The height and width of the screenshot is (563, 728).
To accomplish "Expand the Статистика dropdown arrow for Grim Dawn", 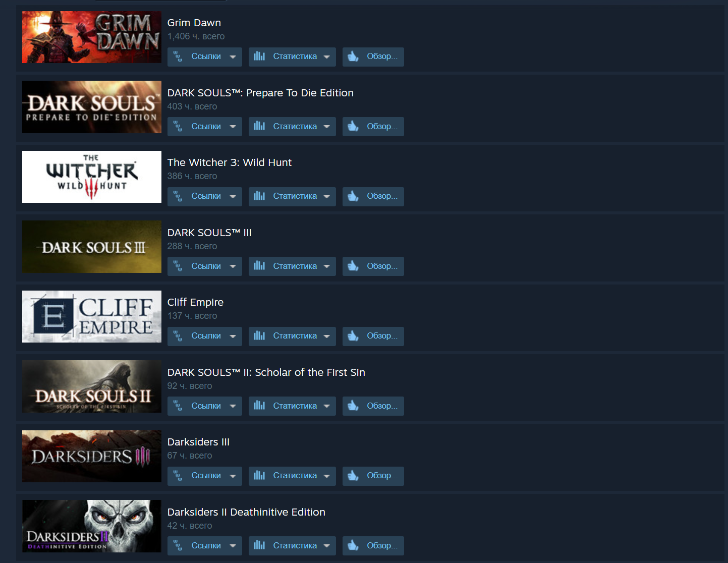I will [326, 57].
